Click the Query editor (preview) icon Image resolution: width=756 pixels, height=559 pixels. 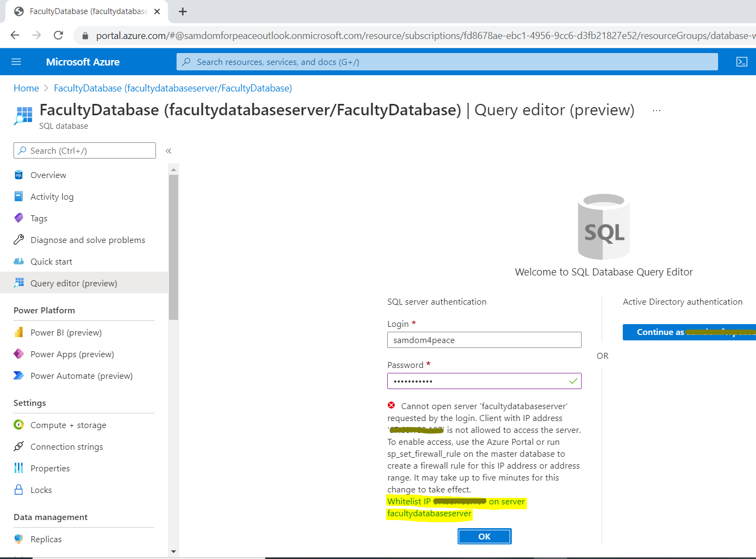(19, 282)
